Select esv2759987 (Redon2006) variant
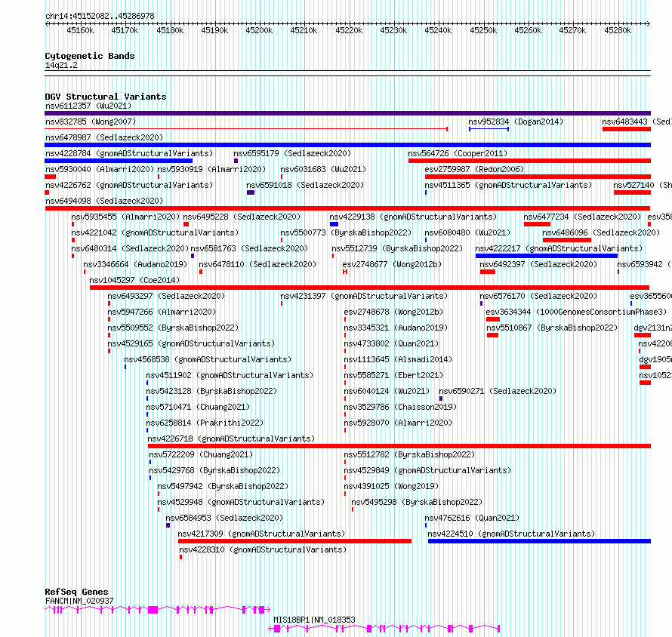 (x=474, y=169)
